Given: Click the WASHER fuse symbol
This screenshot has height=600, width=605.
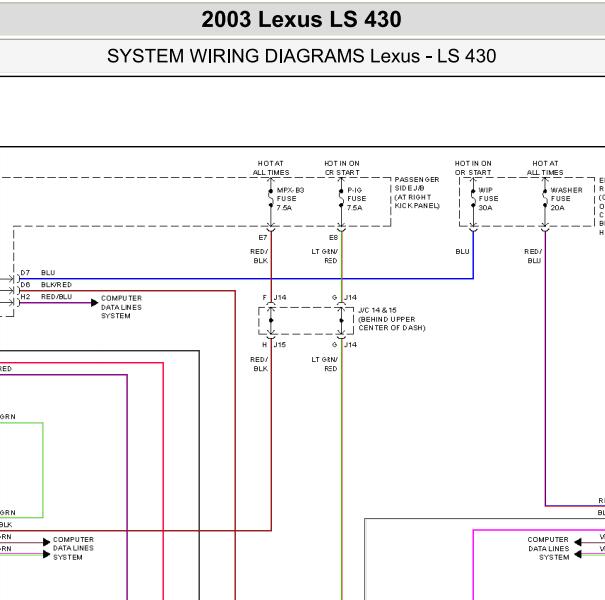Looking at the screenshot, I should click(545, 198).
